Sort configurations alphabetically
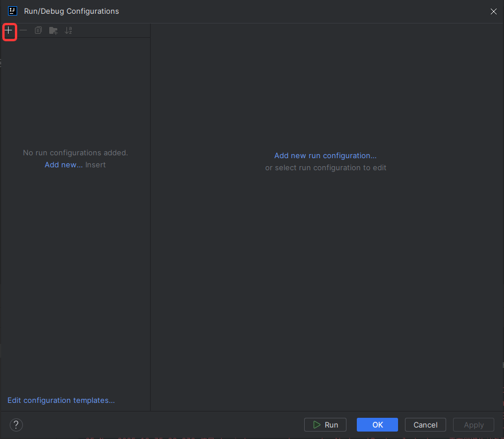The image size is (504, 439). coord(68,30)
